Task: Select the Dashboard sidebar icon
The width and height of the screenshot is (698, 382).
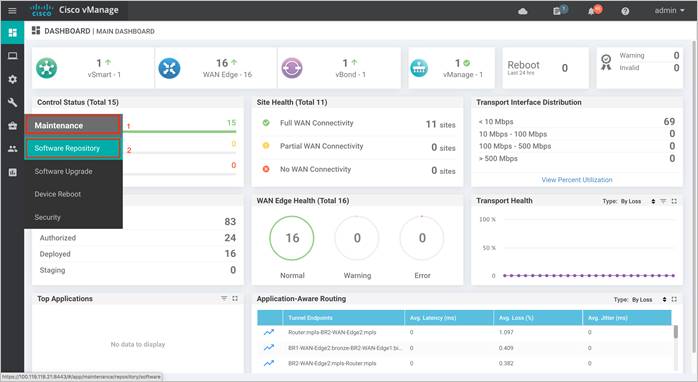Action: click(12, 33)
